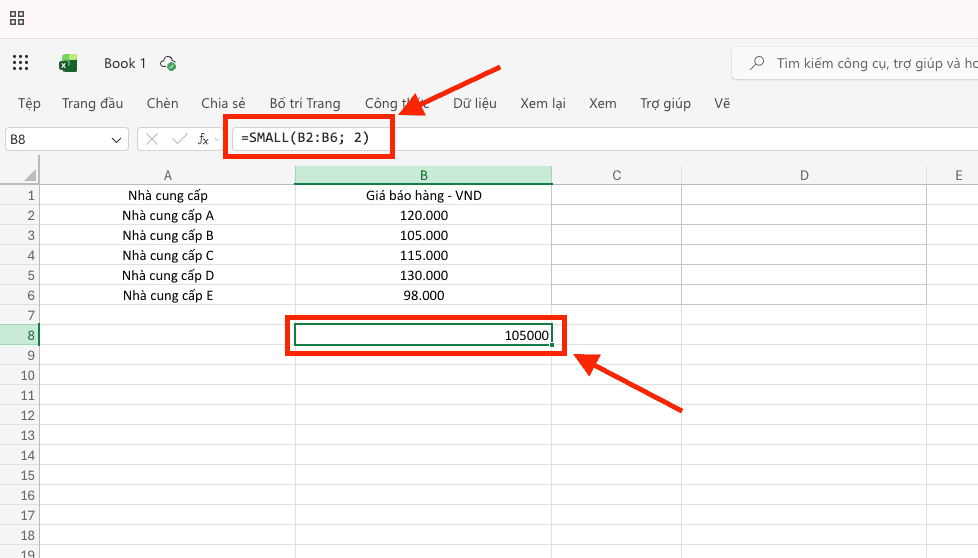
Task: Cancel formula entry with X icon
Action: pos(152,139)
